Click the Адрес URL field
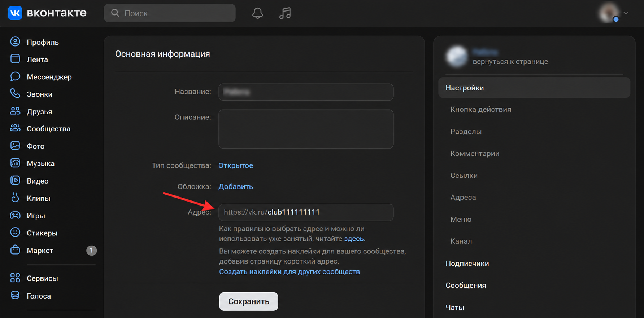Viewport: 644px width, 318px height. 306,212
